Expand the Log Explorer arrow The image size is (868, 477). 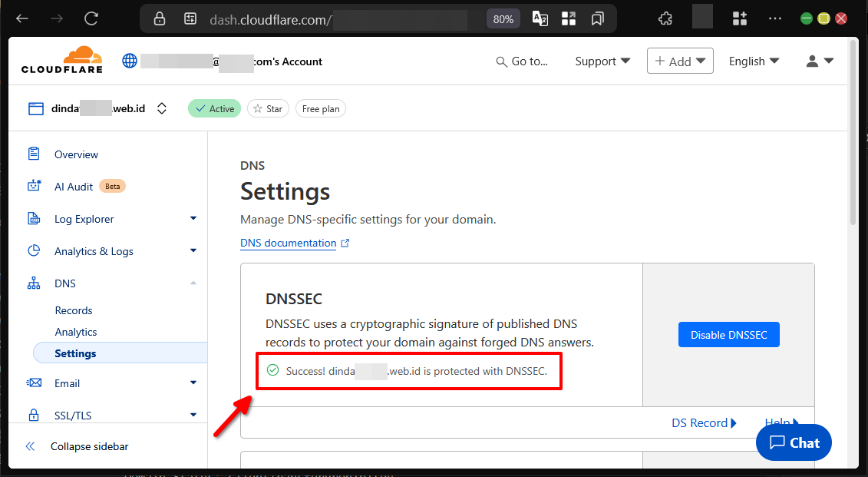(x=193, y=218)
